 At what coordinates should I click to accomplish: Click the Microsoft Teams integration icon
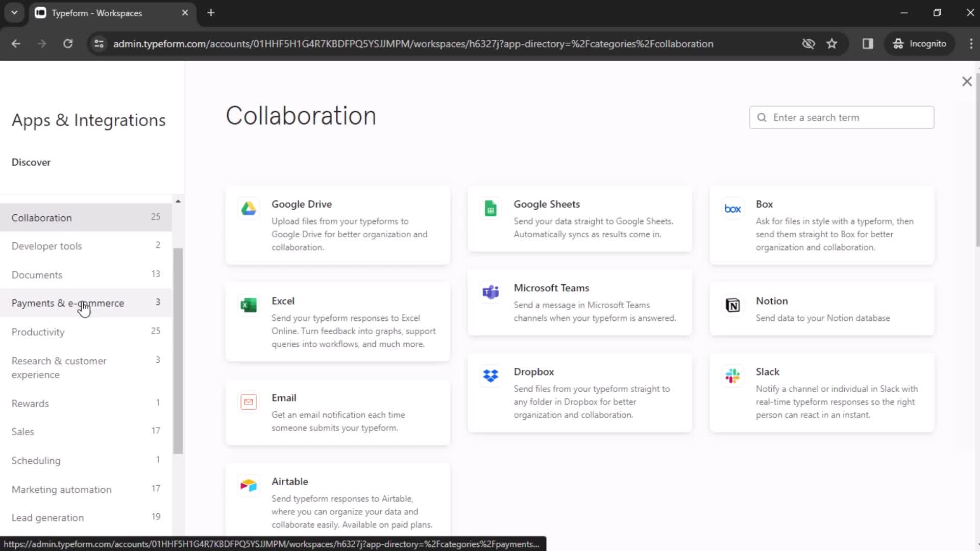coord(491,292)
